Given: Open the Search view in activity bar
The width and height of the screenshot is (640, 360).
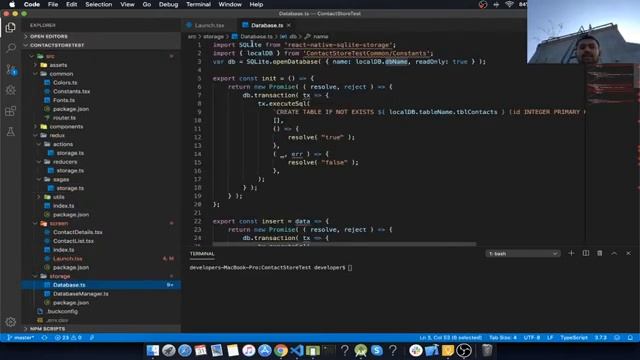Looking at the screenshot, I should point(11,48).
